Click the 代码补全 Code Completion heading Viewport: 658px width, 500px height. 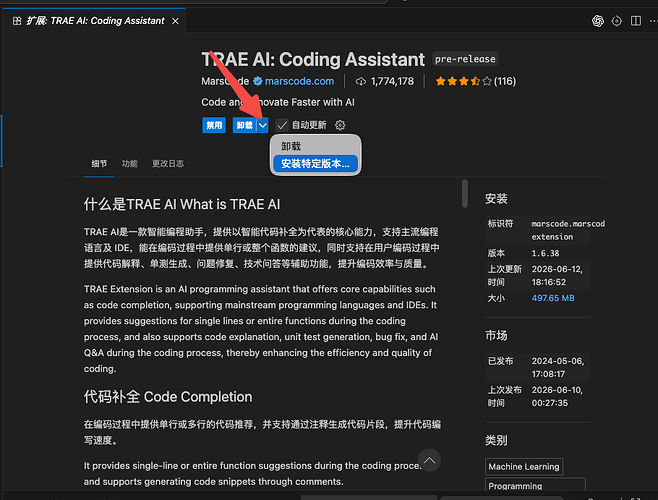pyautogui.click(x=168, y=397)
